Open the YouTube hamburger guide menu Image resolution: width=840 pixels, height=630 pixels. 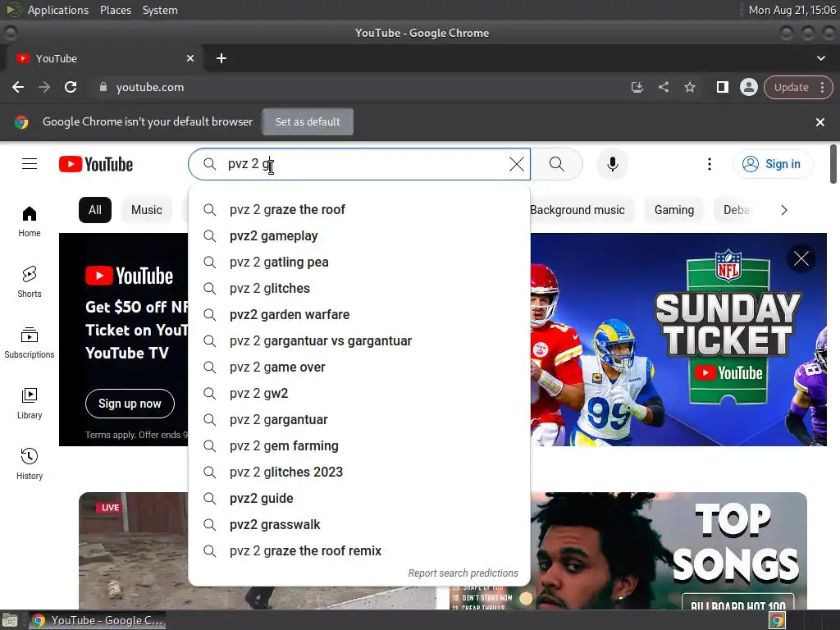coord(30,164)
